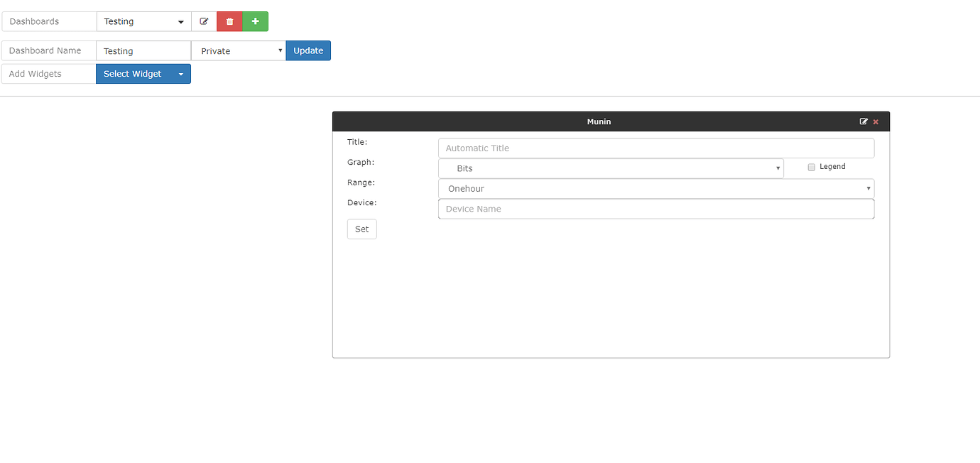Click the edit dashboard pencil icon
980x463 pixels.
204,21
